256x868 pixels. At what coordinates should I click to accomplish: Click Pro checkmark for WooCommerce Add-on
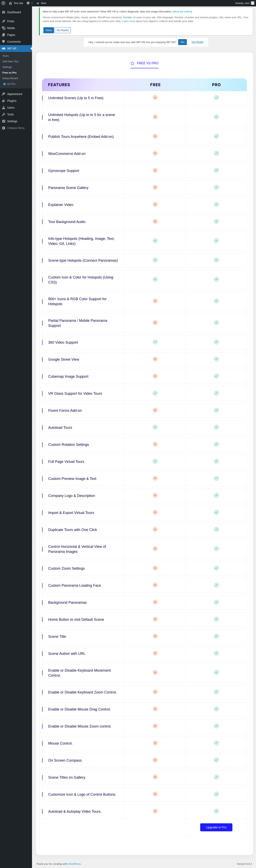tap(216, 153)
